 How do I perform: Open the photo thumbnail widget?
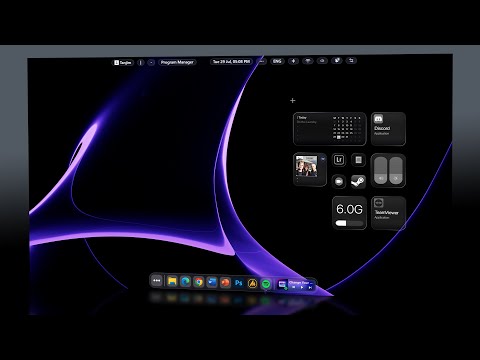click(310, 169)
